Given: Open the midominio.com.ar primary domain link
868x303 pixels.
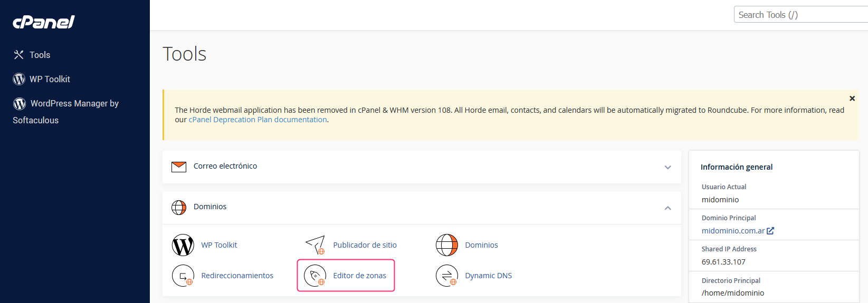Looking at the screenshot, I should (733, 231).
